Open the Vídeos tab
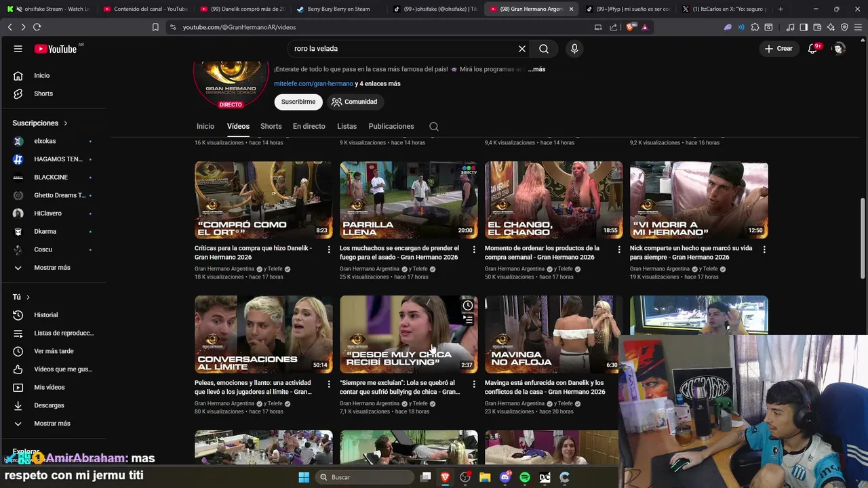The width and height of the screenshot is (868, 488). point(238,127)
